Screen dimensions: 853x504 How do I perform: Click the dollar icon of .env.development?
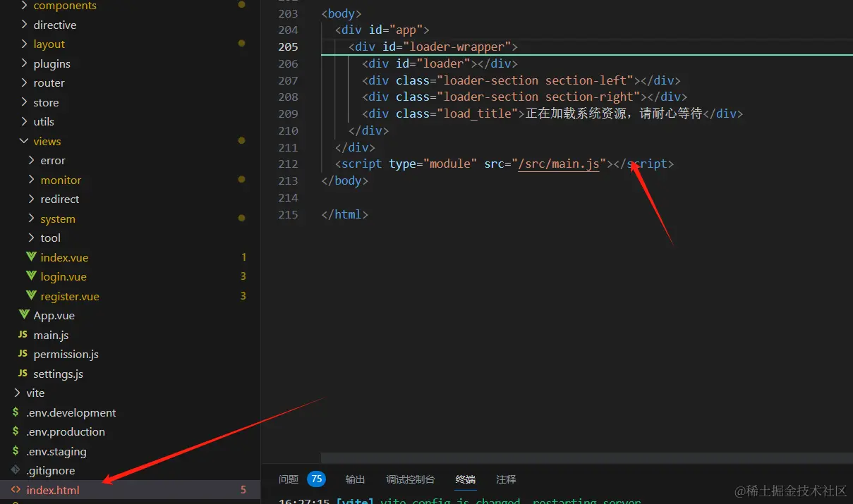[x=16, y=412]
